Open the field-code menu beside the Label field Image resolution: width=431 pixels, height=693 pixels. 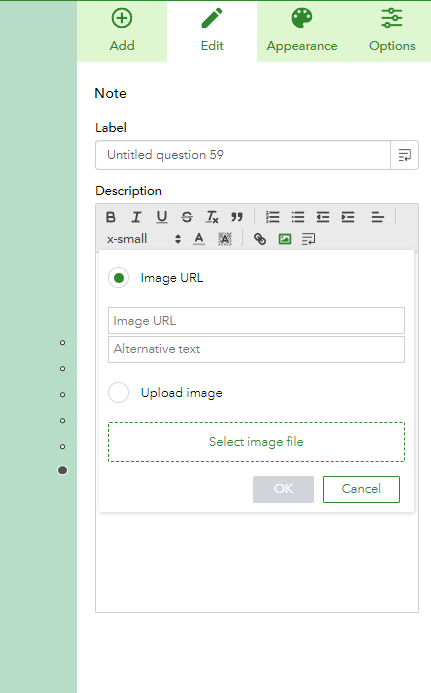point(404,155)
